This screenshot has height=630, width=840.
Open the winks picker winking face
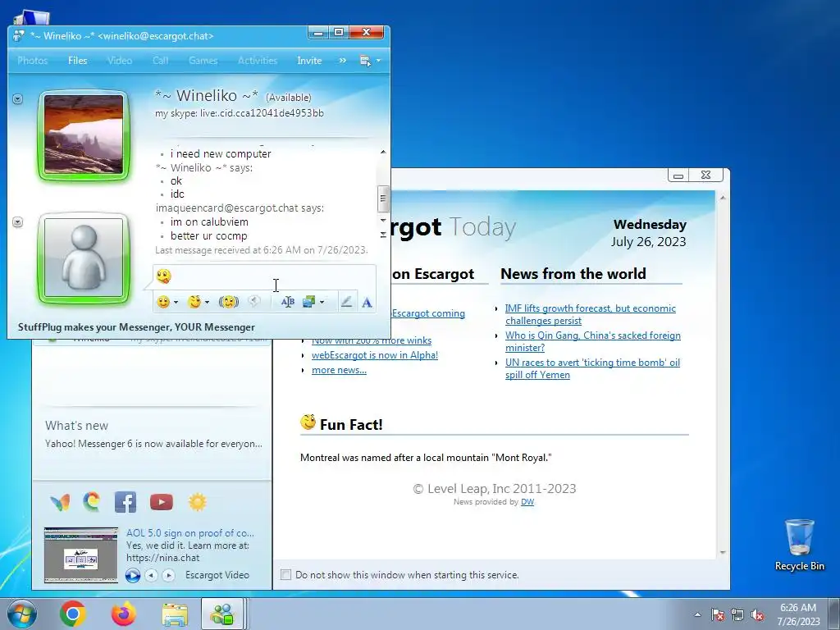coord(194,302)
